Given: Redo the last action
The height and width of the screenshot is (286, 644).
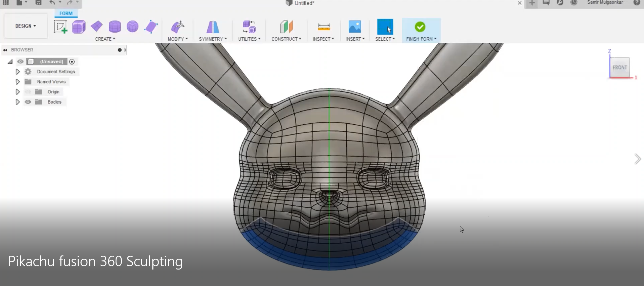Looking at the screenshot, I should (x=70, y=3).
